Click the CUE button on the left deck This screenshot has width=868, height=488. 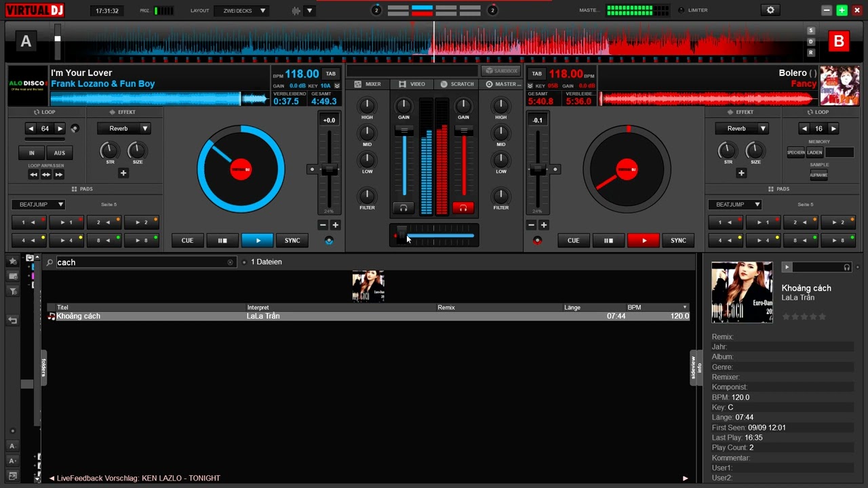pyautogui.click(x=187, y=241)
